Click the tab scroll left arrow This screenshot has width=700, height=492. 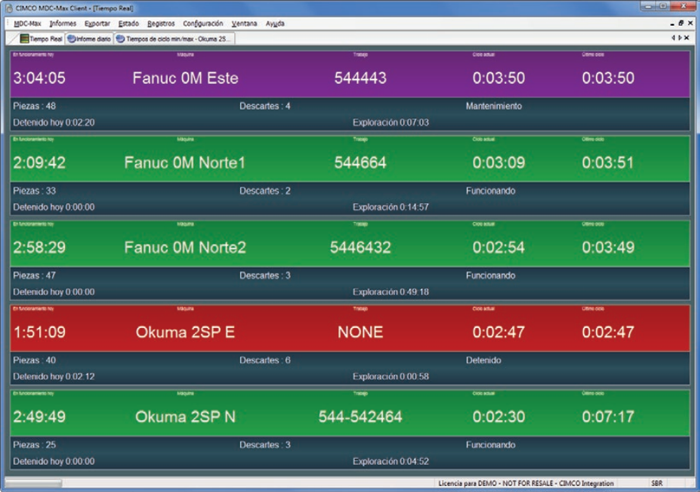(673, 38)
